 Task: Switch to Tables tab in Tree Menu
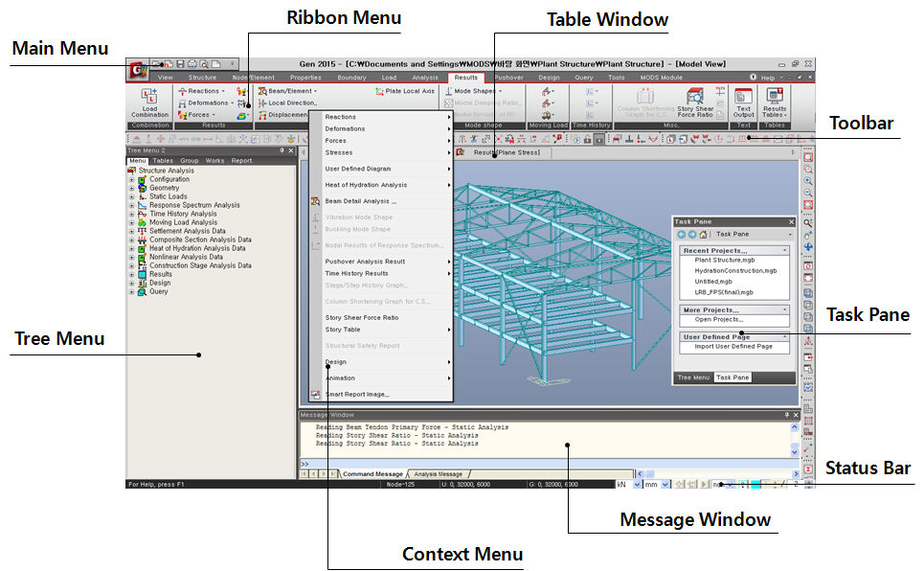point(163,160)
